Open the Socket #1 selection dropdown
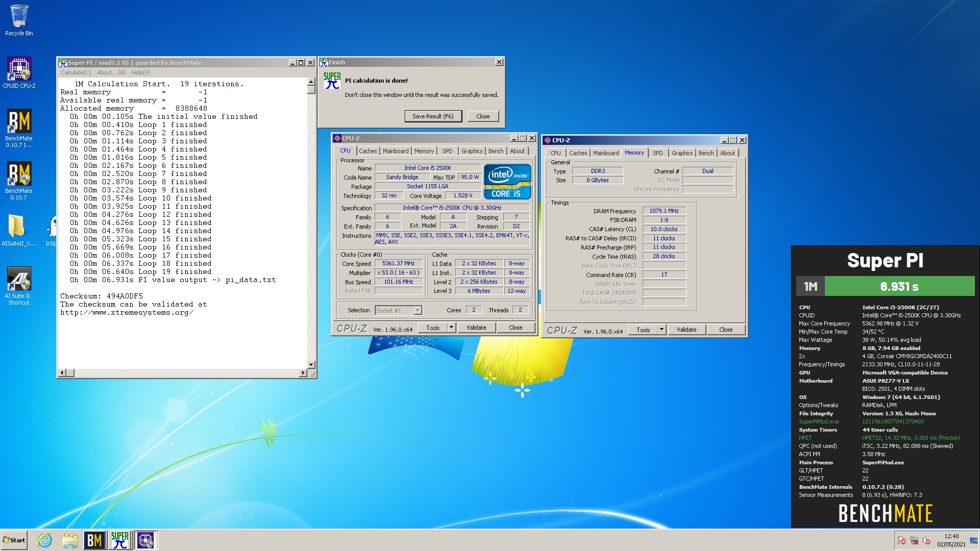Screen dimensions: 980x551 coord(398,310)
